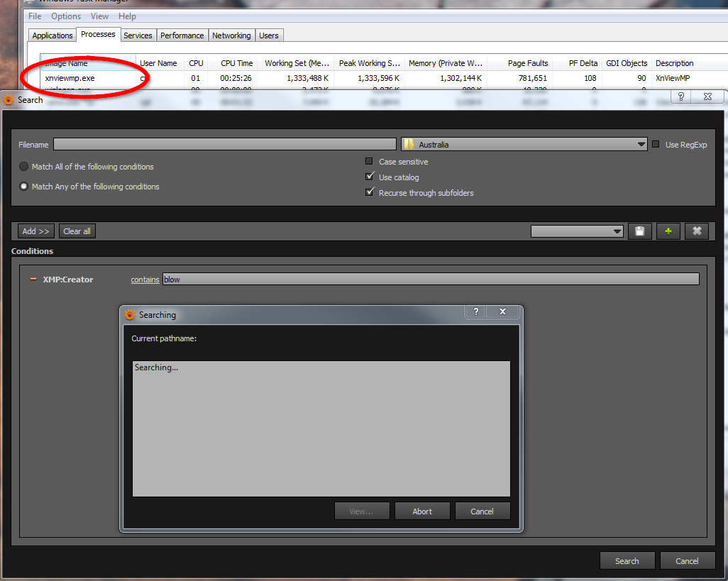This screenshot has height=581, width=728.
Task: Toggle the Case sensitive checkbox
Action: coord(369,161)
